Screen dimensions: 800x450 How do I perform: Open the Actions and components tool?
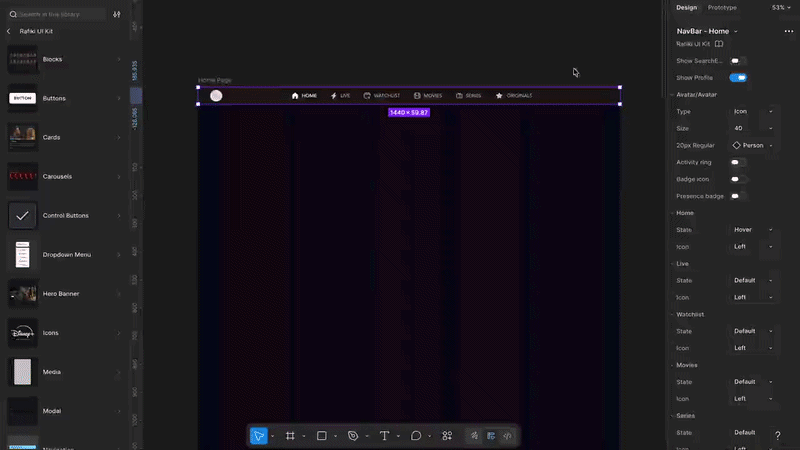click(447, 436)
